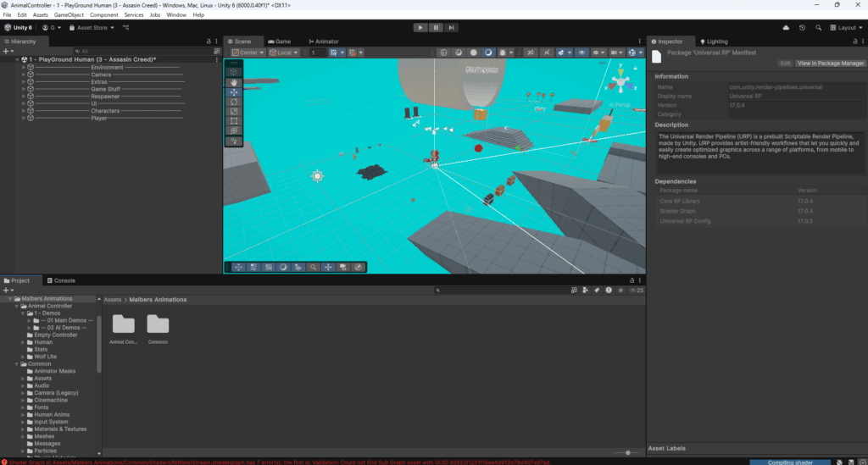Open global search magnifier in top bar

point(818,28)
